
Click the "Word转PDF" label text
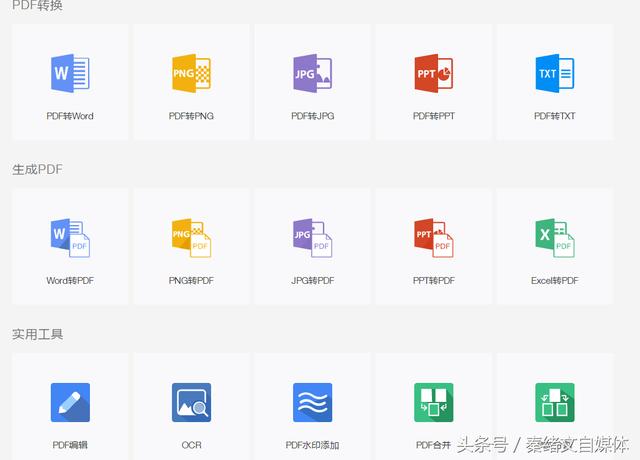pyautogui.click(x=70, y=280)
